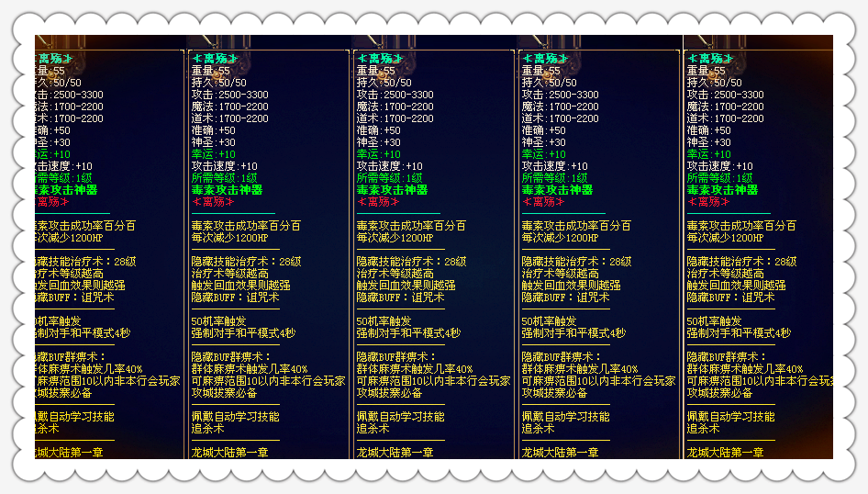Click 佩戴自动学习技能 line in fourth tooltip
868x494 pixels.
click(x=565, y=417)
